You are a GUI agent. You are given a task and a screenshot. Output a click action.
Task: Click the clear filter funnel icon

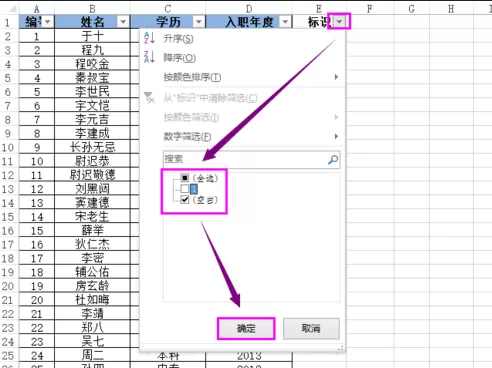(149, 98)
